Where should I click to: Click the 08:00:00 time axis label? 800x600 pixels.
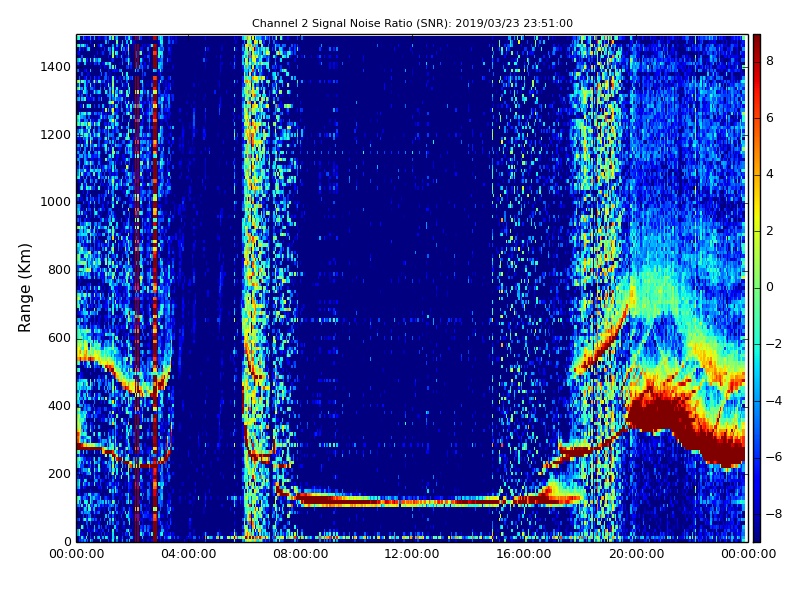301,554
